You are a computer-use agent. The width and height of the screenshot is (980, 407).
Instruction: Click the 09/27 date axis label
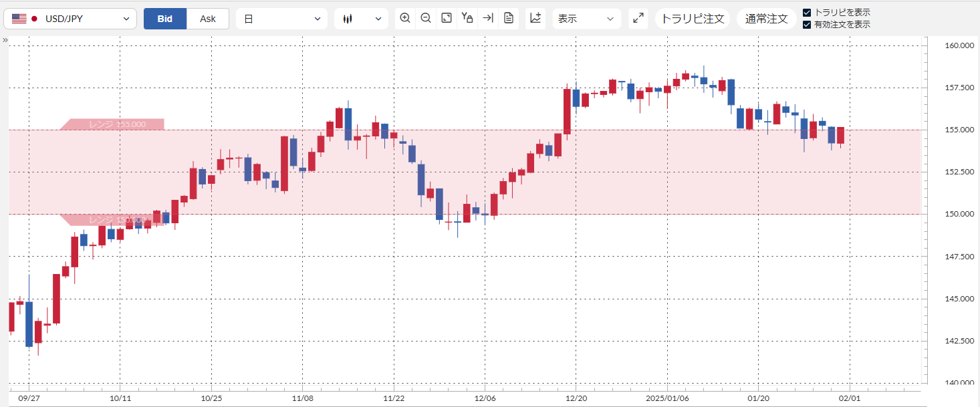pos(29,398)
